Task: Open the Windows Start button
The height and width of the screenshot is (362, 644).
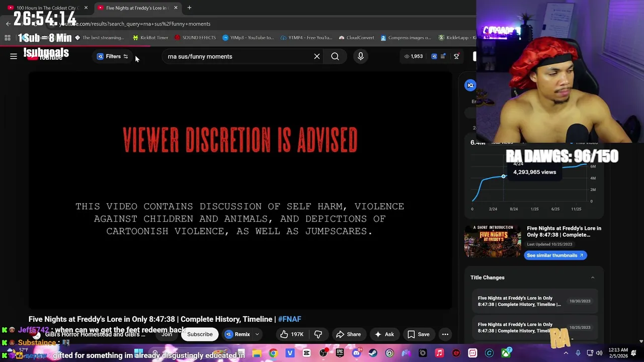Action: [x=139, y=353]
